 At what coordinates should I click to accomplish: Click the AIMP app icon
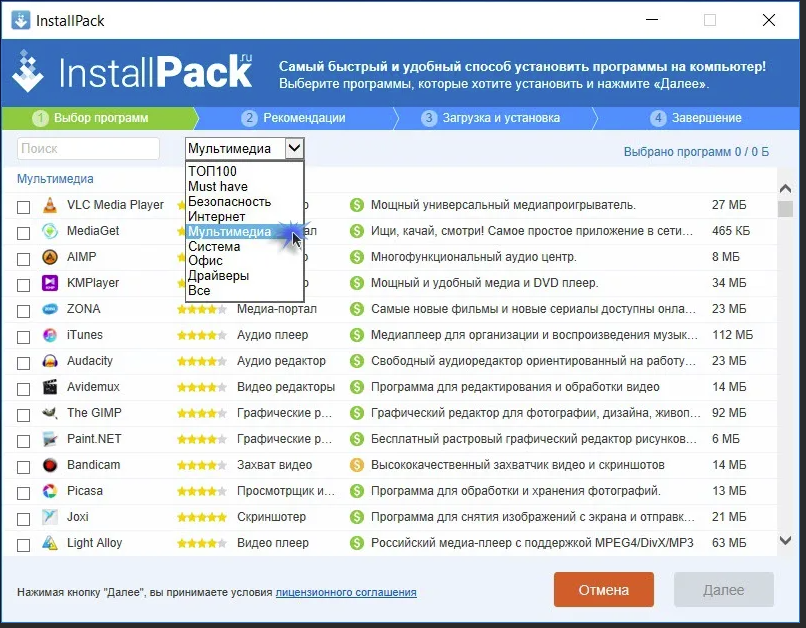tap(50, 257)
